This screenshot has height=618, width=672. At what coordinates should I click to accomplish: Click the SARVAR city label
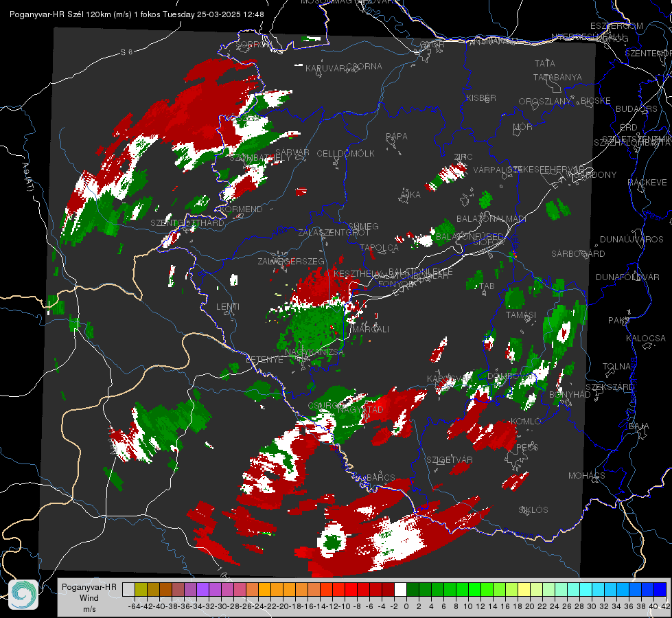pos(292,152)
